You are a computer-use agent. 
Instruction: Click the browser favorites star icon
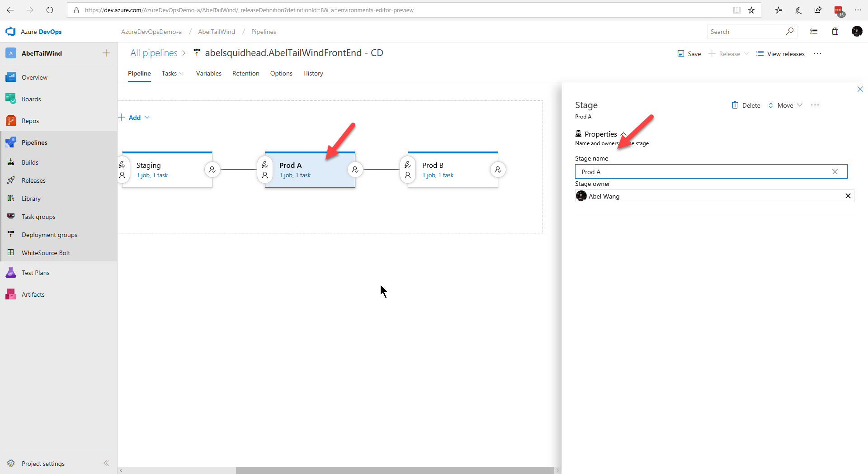pos(751,10)
